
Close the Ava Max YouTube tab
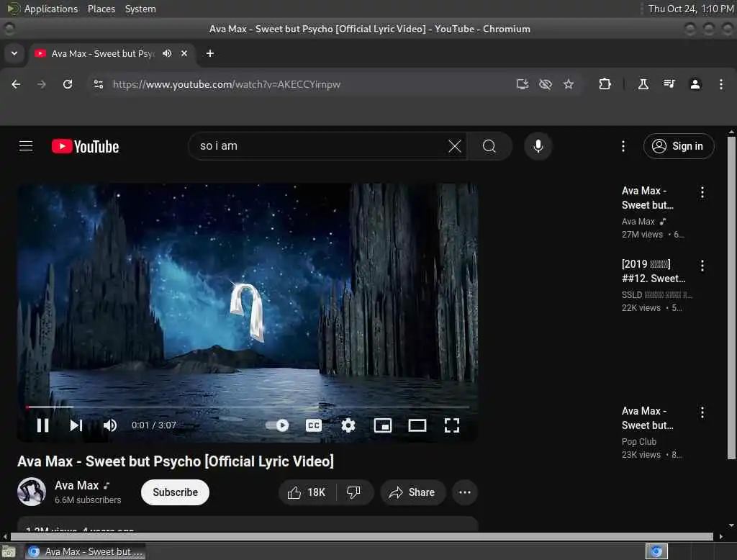coord(184,53)
